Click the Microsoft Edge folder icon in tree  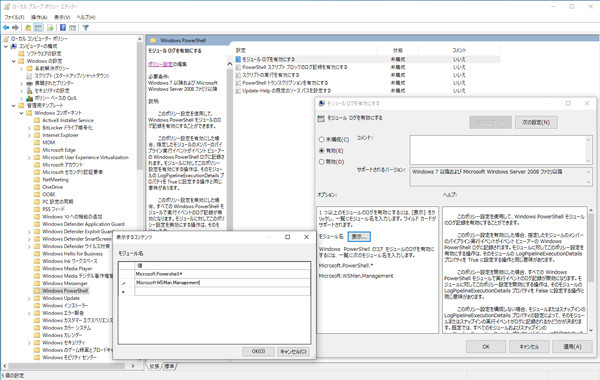point(37,150)
